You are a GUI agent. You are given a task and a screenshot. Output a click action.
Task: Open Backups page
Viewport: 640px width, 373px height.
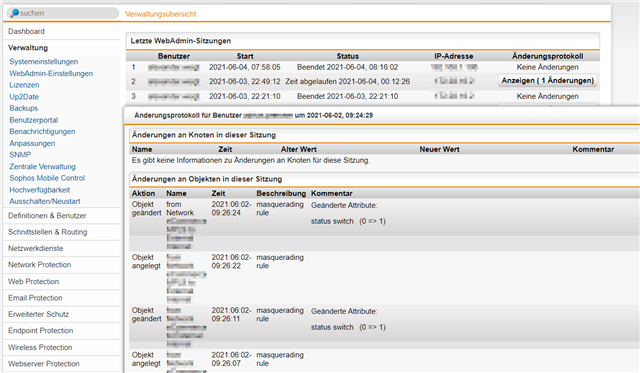coord(24,108)
